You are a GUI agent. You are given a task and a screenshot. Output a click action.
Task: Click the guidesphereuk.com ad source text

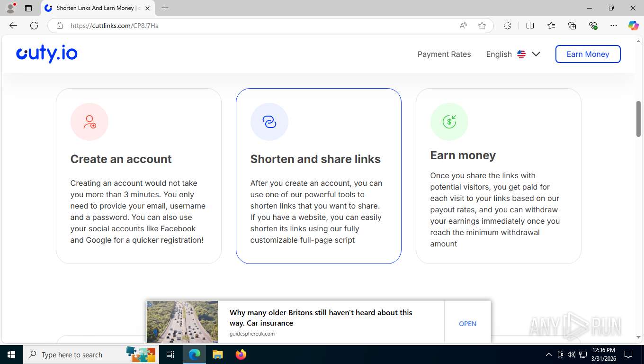(252, 334)
